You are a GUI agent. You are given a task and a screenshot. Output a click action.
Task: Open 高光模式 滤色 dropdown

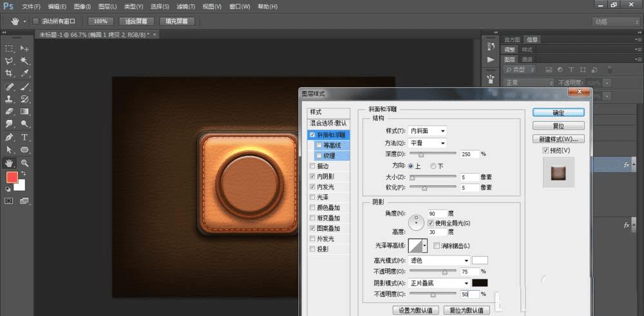pos(439,261)
